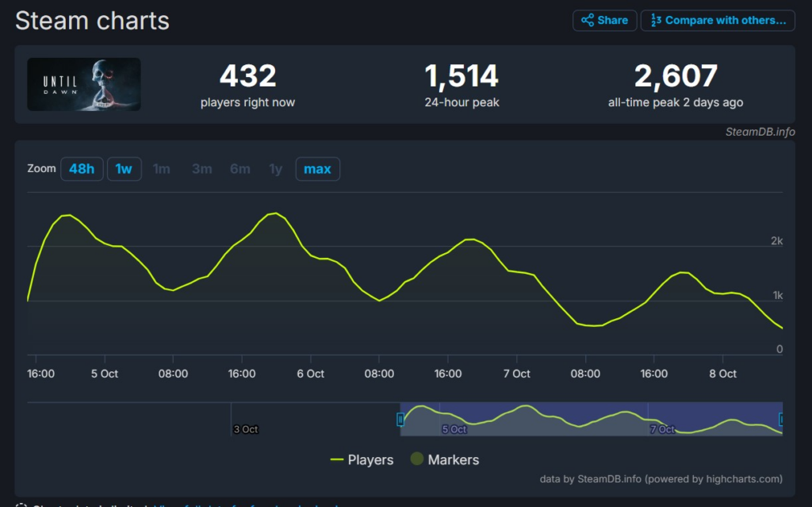Grab the left navigator range handle
The image size is (812, 507).
point(400,419)
